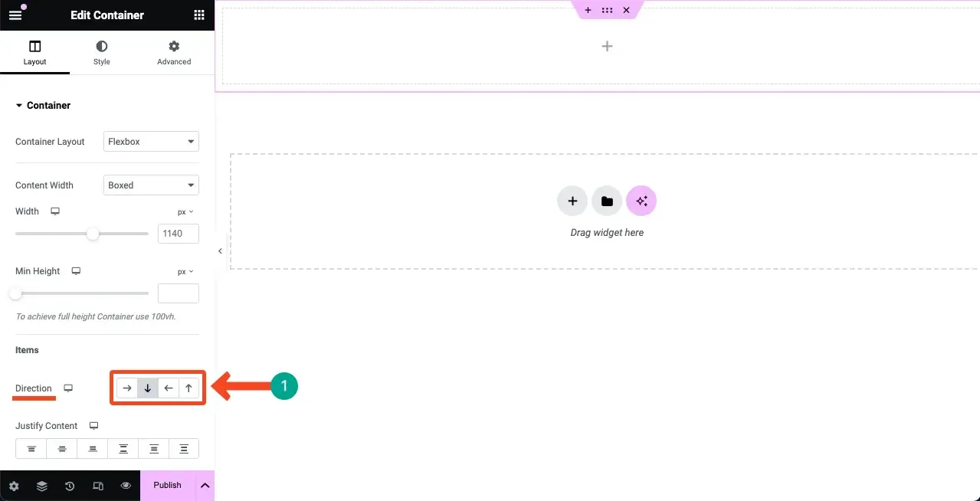Viewport: 980px width, 501px height.
Task: Click the Width slider handle
Action: click(93, 234)
